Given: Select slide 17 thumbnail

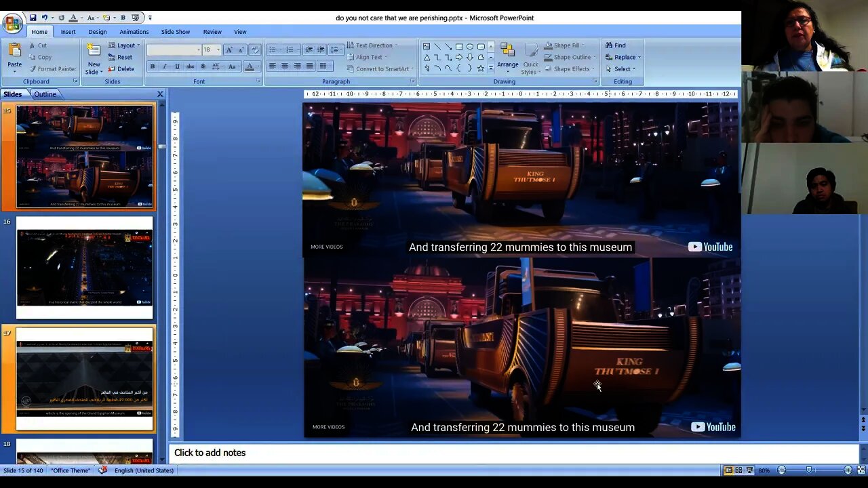Looking at the screenshot, I should point(85,380).
